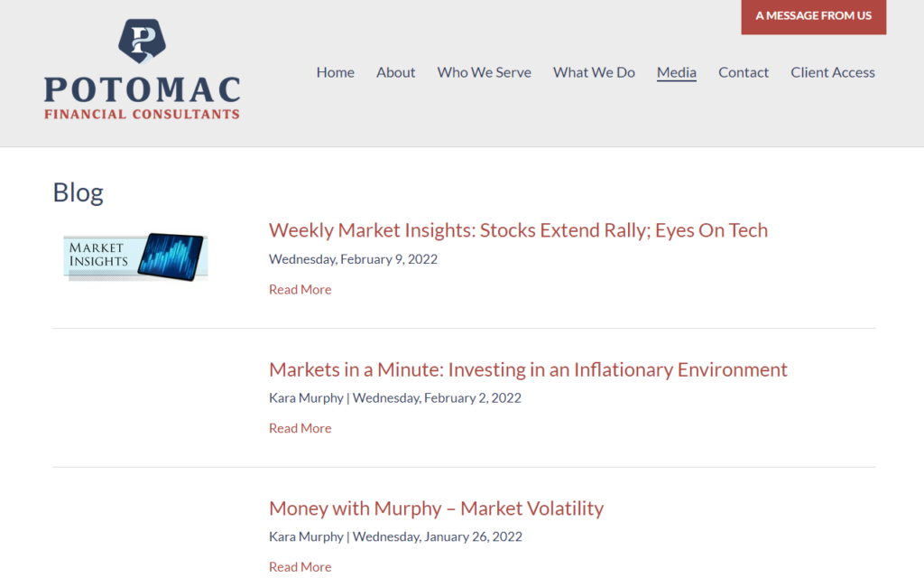The image size is (924, 578).
Task: Open 'Money with Murphy – Market Volatility' article
Action: pos(436,508)
